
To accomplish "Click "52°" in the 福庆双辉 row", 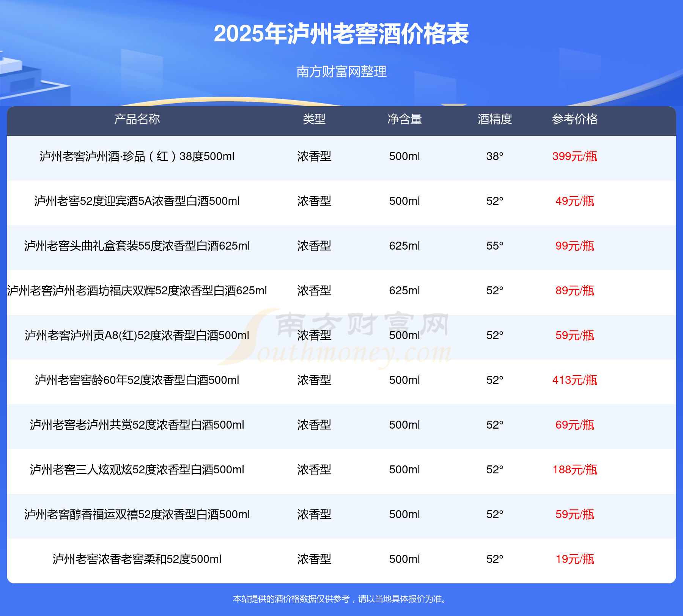I will point(495,291).
